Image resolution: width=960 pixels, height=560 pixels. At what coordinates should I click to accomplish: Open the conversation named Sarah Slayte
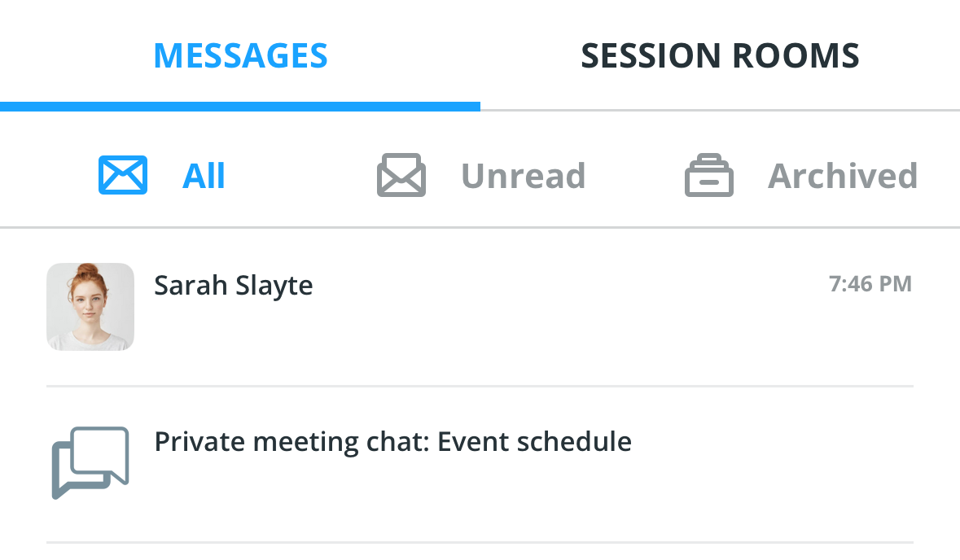[233, 286]
